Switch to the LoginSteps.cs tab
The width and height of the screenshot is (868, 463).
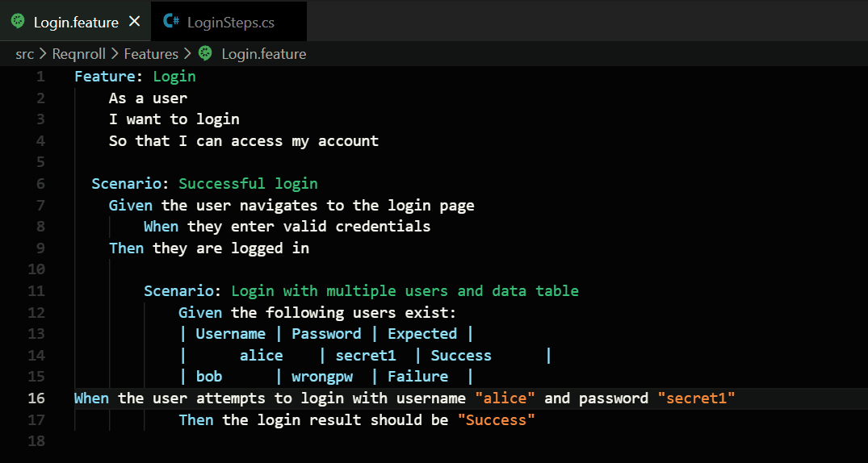pyautogui.click(x=230, y=23)
